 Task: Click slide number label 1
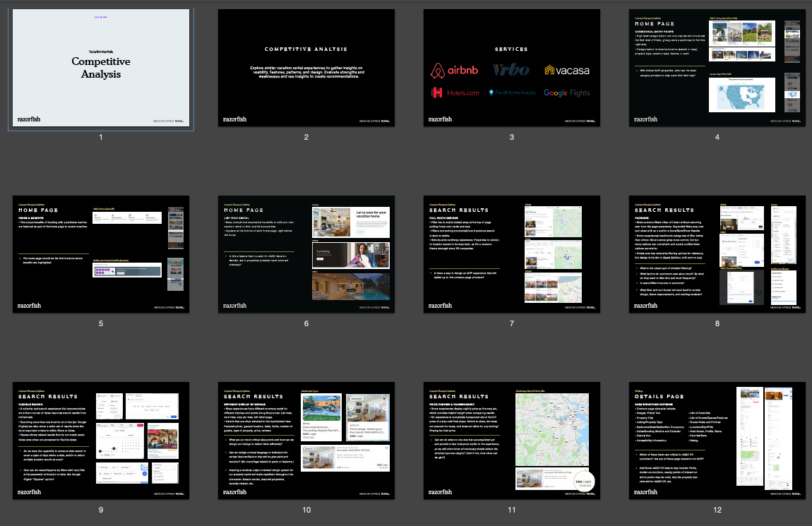pos(101,137)
